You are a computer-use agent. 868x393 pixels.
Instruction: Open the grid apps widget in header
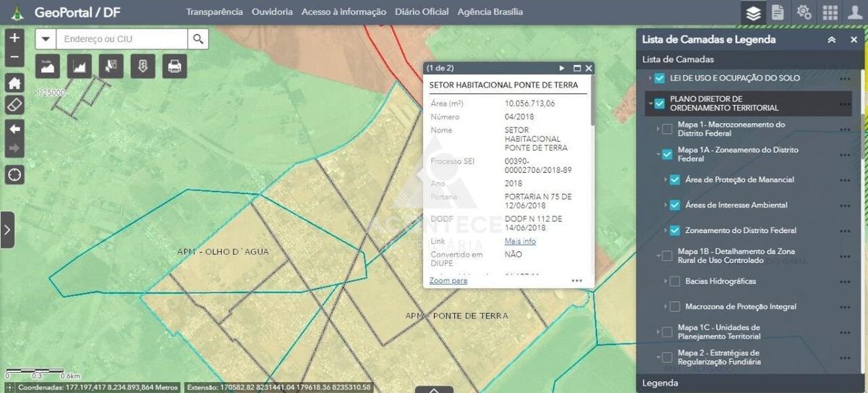[830, 12]
